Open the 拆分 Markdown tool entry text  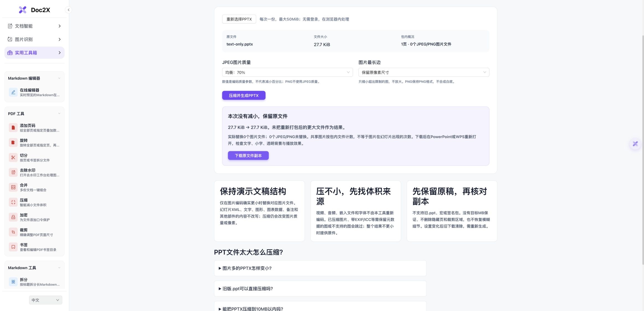click(x=40, y=282)
